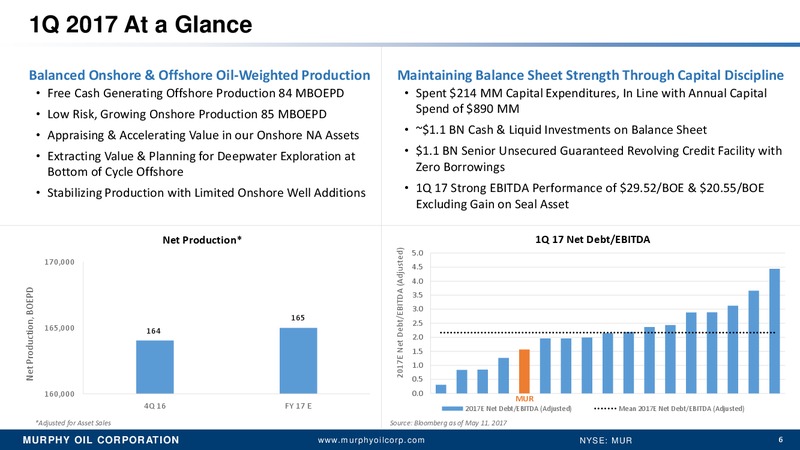Click the 'MUR' label under the orange bar
The width and height of the screenshot is (800, 450).
pyautogui.click(x=524, y=398)
